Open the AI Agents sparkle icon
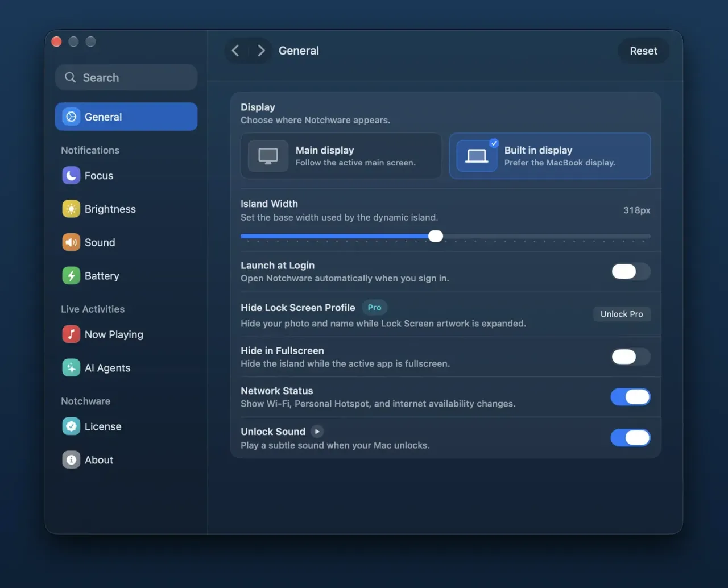 (71, 368)
